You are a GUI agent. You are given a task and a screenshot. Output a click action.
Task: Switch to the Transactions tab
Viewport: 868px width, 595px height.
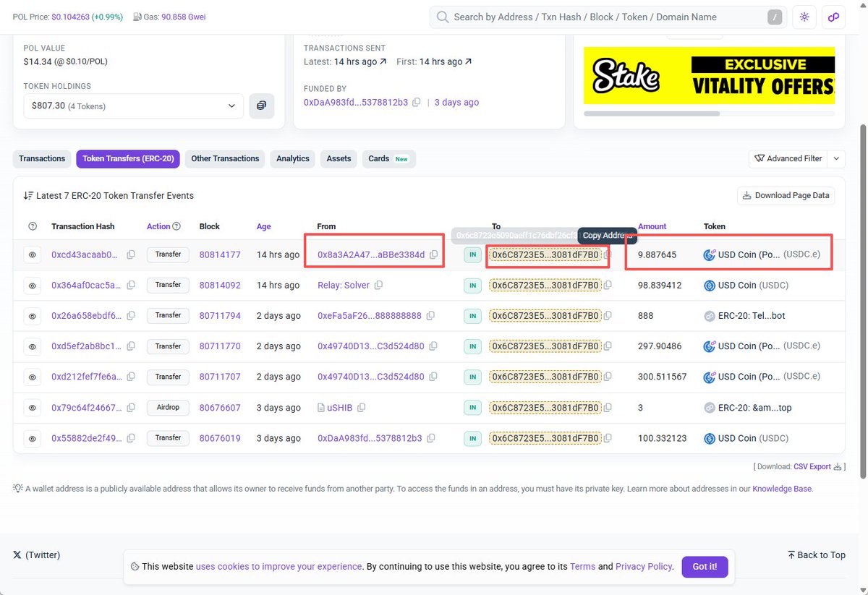click(x=42, y=158)
